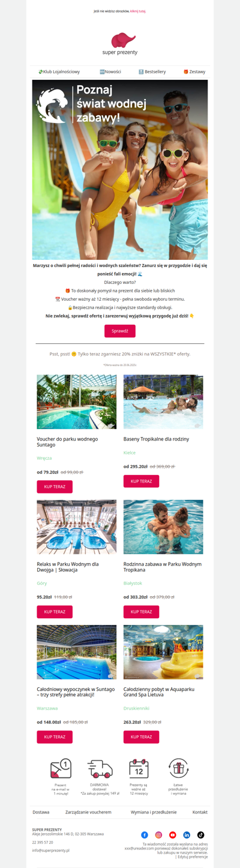
Task: Open the Grand Spa Lietuva aquapark thumbnail
Action: pyautogui.click(x=163, y=652)
